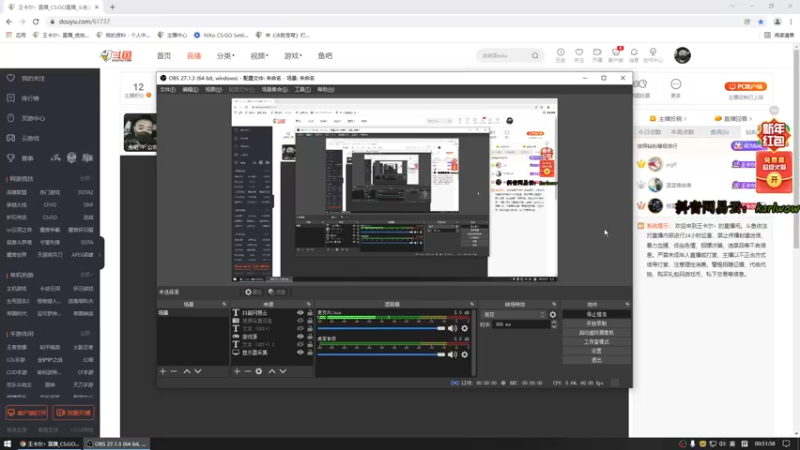Add a new scene with plus icon
This screenshot has width=800, height=450.
click(x=163, y=371)
